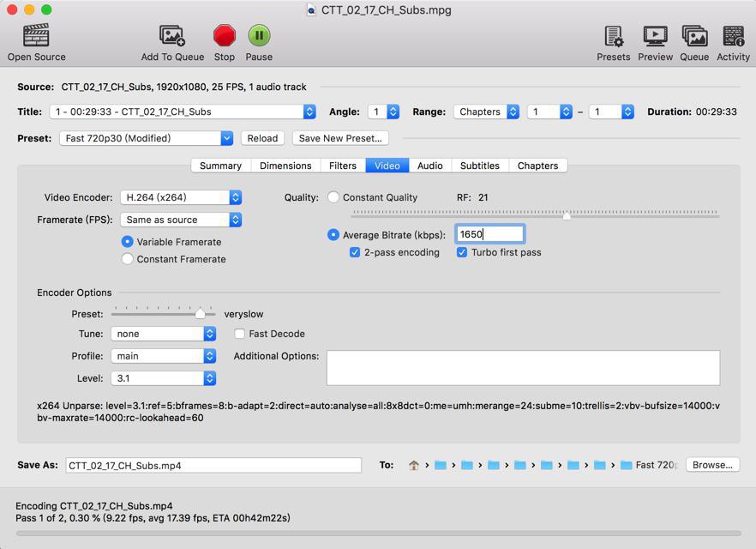756x549 pixels.
Task: Open the H.264 Profile dropdown
Action: (x=163, y=356)
